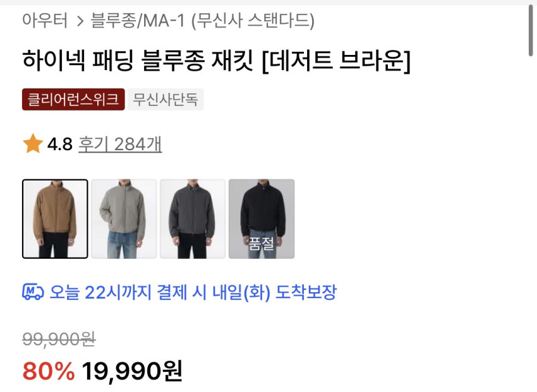
Task: Click the product title 하이넥 패딩 블루종 재킷
Action: coord(138,60)
